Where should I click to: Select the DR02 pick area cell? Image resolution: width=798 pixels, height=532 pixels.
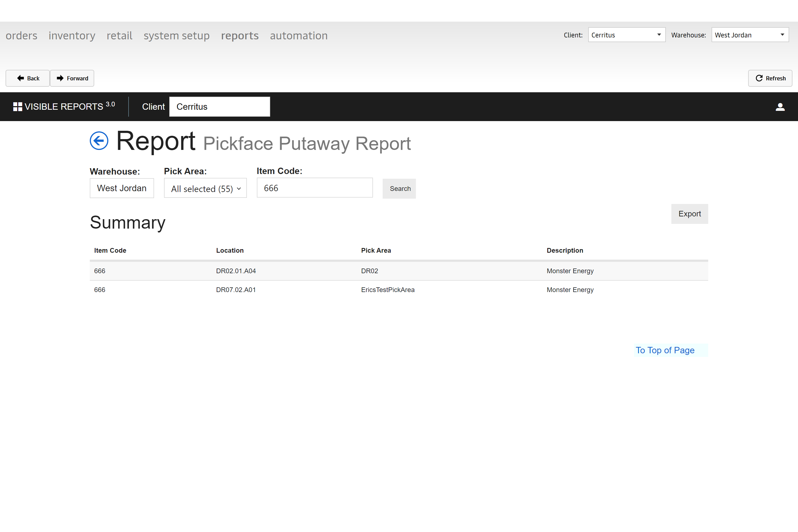pyautogui.click(x=369, y=271)
